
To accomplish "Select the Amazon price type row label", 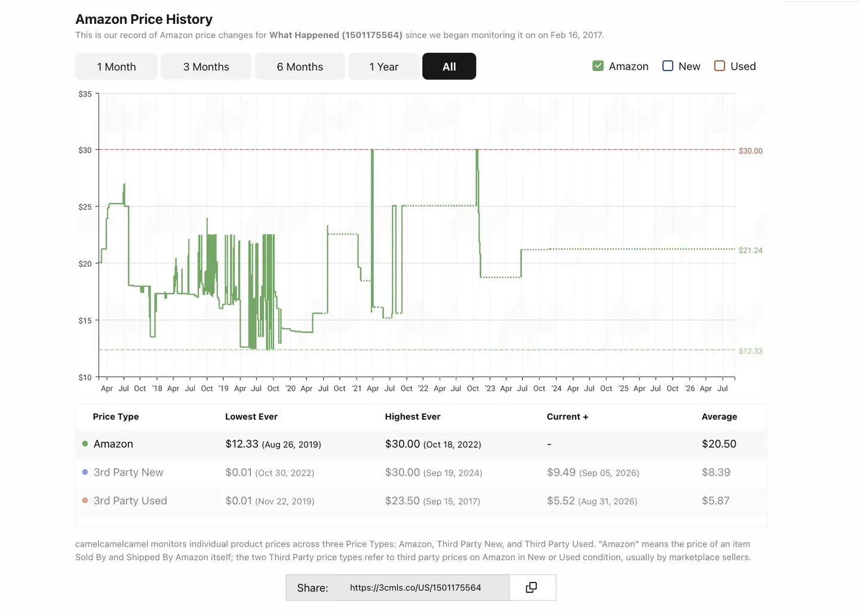I will [113, 443].
